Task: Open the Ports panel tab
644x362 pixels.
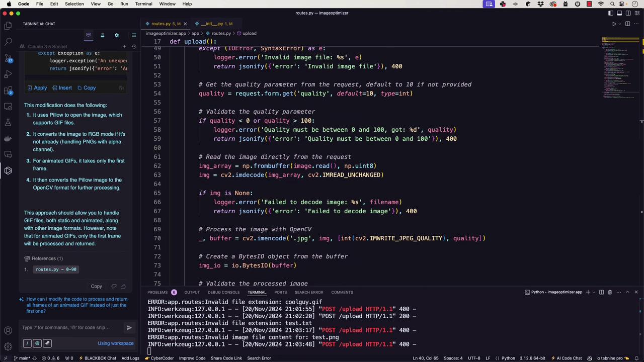Action: coord(280,292)
